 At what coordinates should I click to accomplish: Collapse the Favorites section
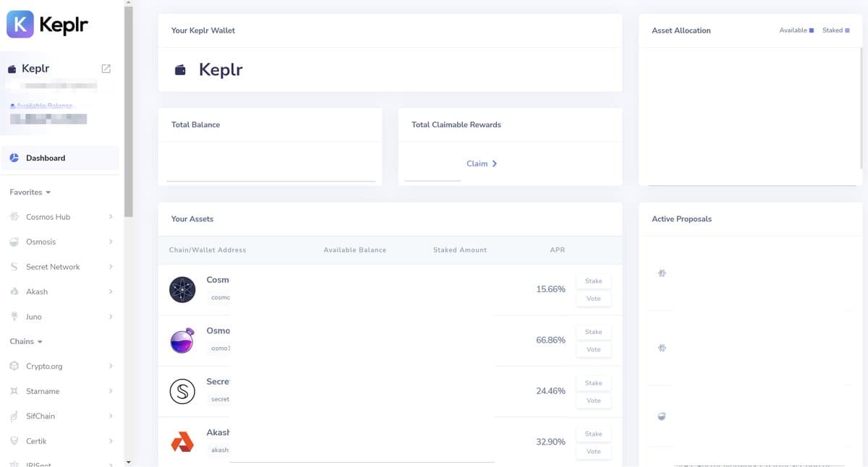click(30, 192)
